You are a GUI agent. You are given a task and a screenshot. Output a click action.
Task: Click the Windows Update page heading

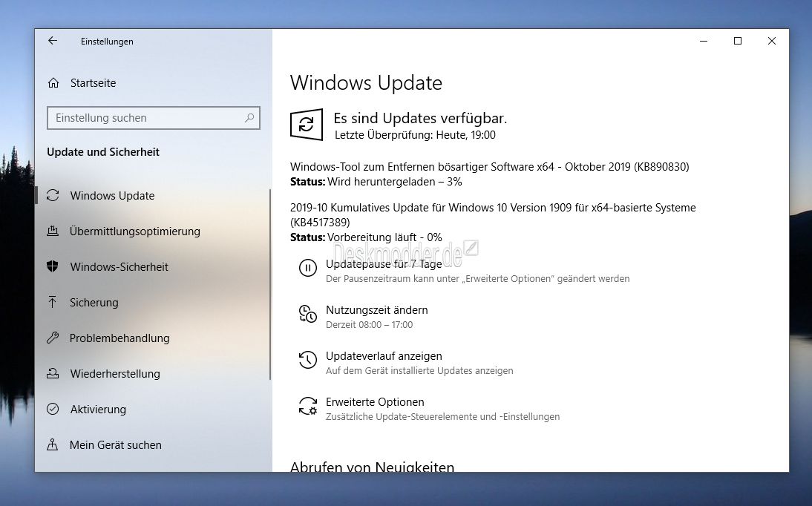click(366, 83)
